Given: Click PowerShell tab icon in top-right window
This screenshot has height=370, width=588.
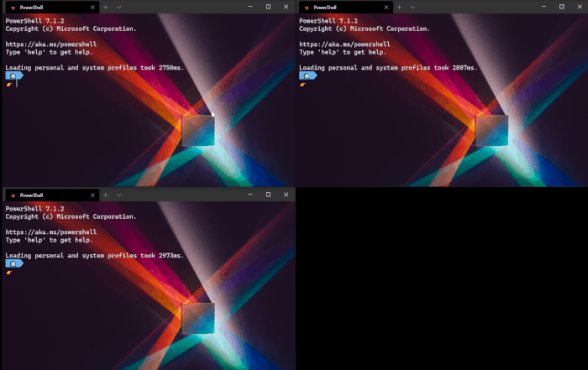Looking at the screenshot, I should (x=307, y=8).
